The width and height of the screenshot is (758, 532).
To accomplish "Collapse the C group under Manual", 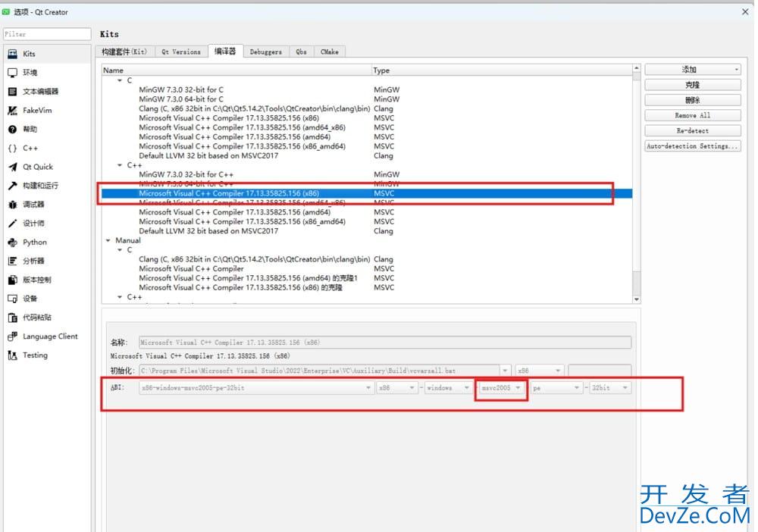I will click(x=120, y=250).
